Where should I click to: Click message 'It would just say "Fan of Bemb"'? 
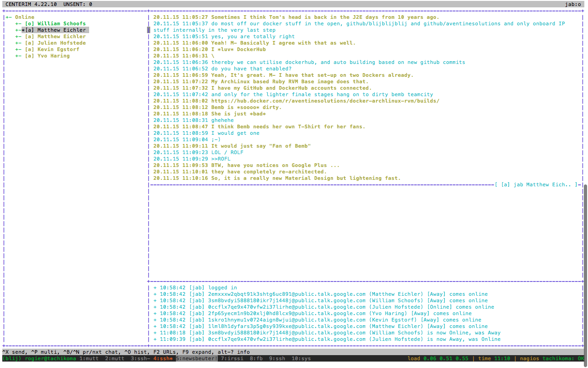pyautogui.click(x=261, y=146)
